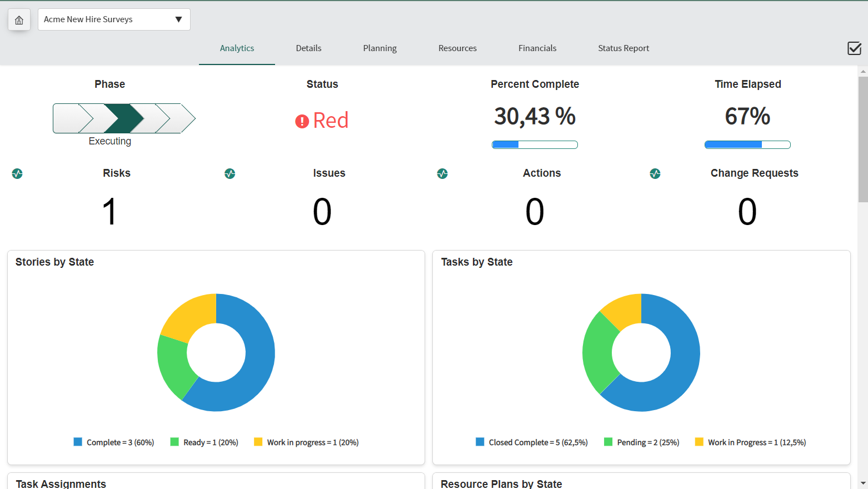This screenshot has width=868, height=489.
Task: Open the Status Report tab
Action: (x=623, y=48)
